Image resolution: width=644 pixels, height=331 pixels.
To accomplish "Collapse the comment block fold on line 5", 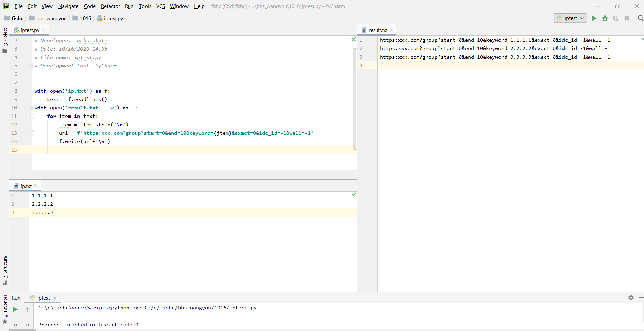I will 32,66.
